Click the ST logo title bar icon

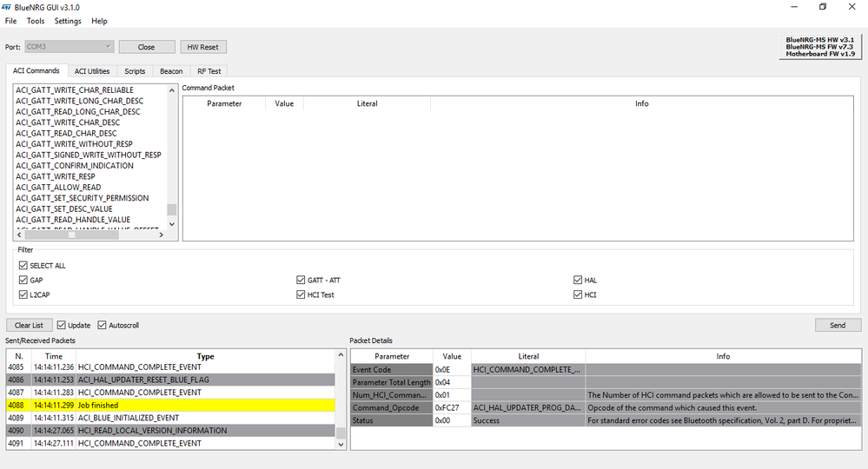(7, 7)
